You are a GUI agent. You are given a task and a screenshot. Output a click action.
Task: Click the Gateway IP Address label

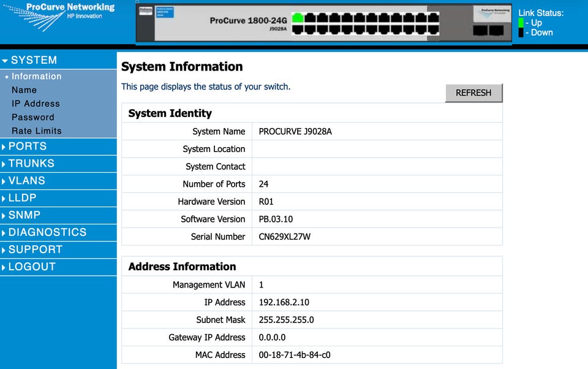[x=206, y=338]
